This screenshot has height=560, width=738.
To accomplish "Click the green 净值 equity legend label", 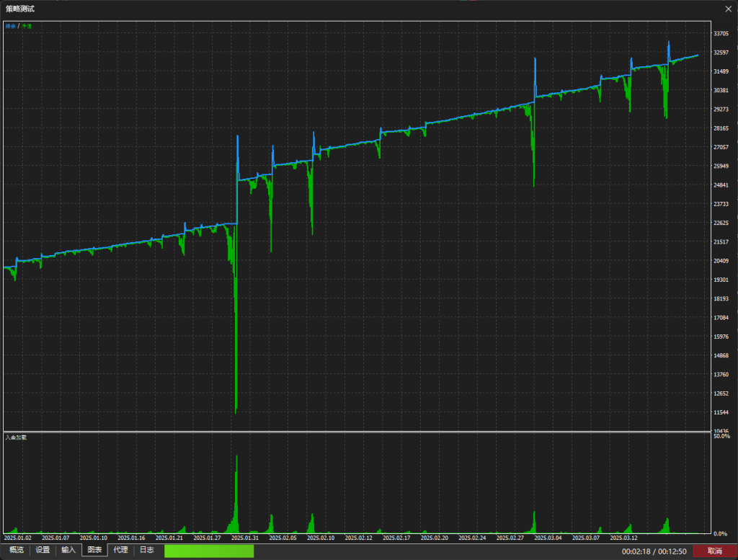I will pos(27,26).
